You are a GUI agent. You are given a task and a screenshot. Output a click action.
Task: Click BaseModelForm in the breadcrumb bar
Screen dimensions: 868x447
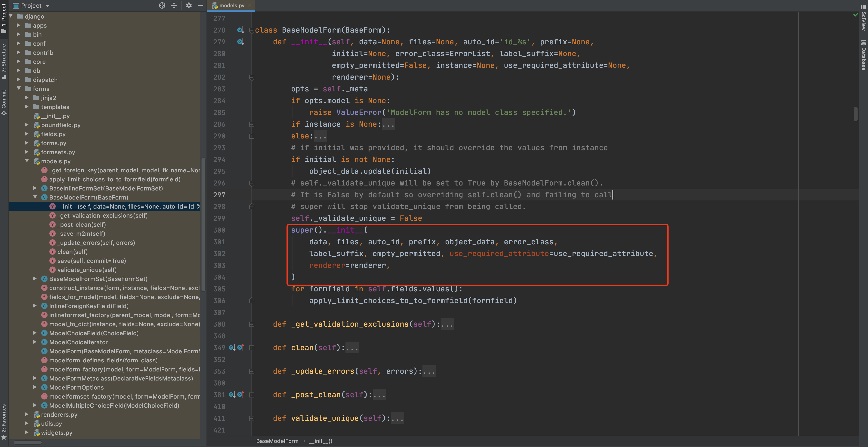[277, 441]
